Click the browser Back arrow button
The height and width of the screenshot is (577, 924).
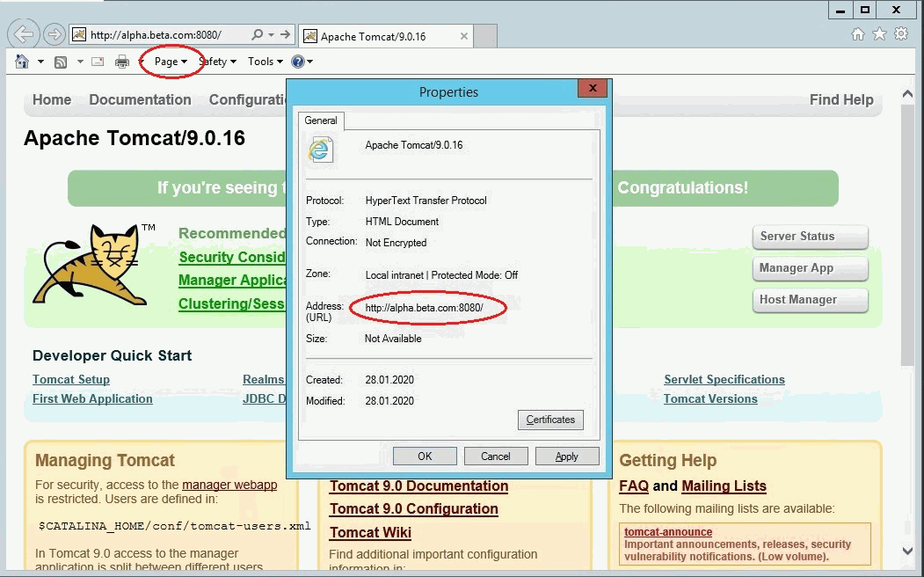click(x=24, y=35)
